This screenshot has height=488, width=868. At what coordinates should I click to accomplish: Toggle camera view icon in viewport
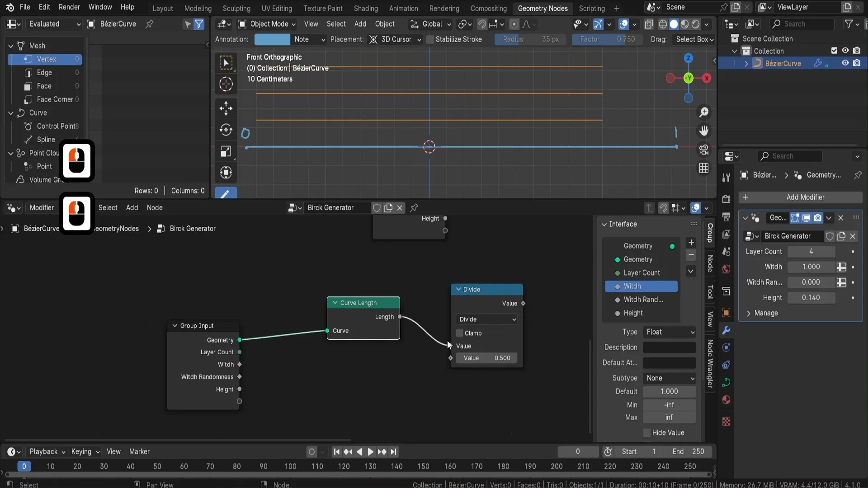(x=704, y=150)
